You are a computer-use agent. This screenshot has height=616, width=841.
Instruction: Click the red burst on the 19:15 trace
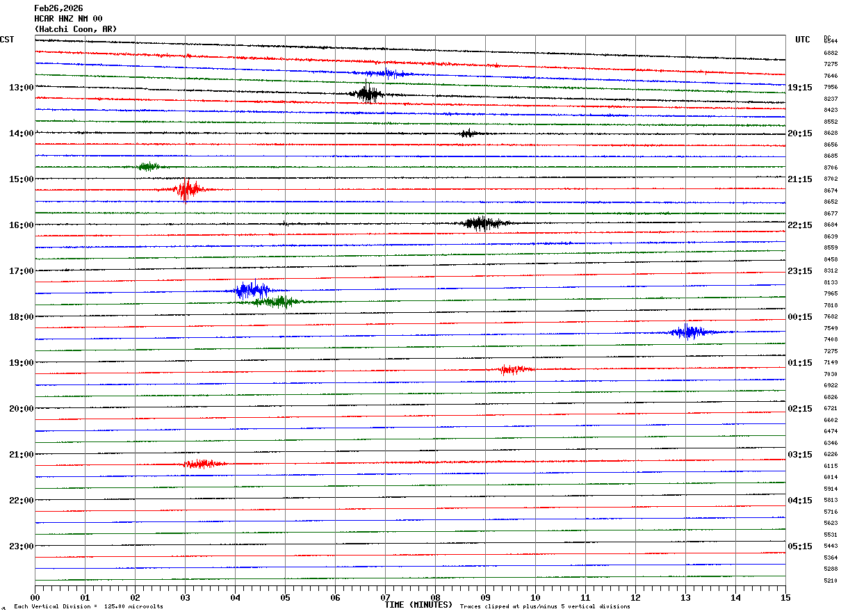516,370
